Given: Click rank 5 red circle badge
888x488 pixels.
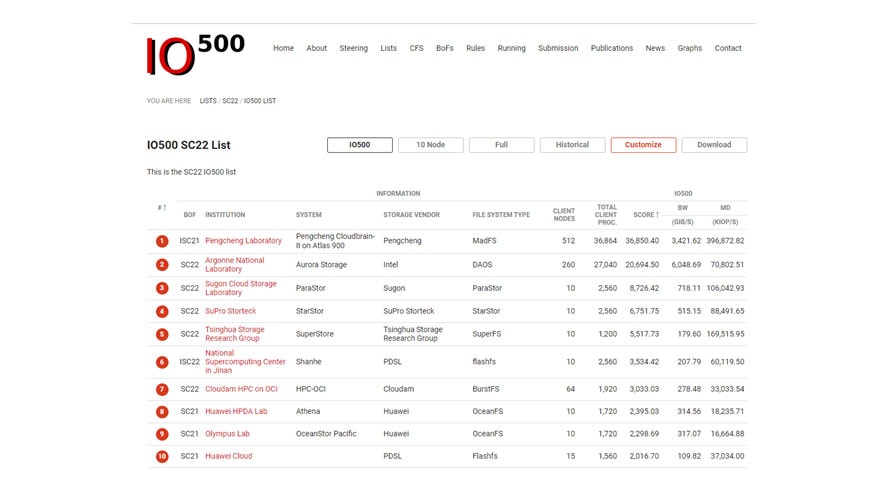Looking at the screenshot, I should tap(162, 334).
